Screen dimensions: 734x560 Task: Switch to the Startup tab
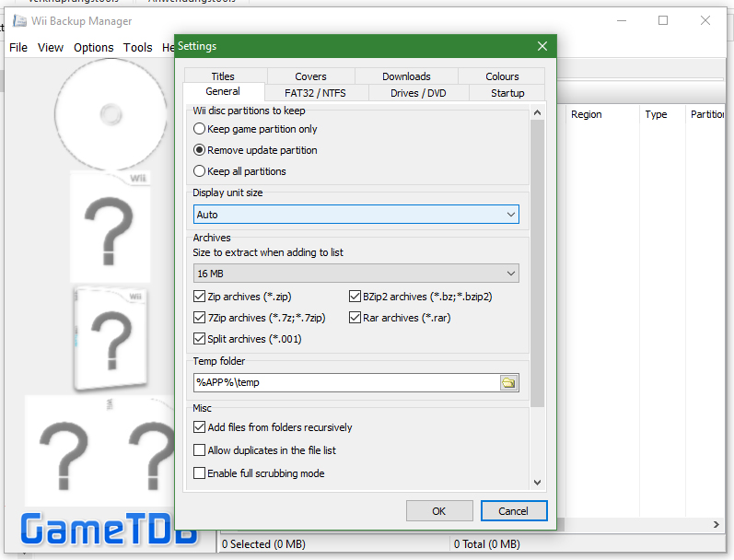[507, 93]
